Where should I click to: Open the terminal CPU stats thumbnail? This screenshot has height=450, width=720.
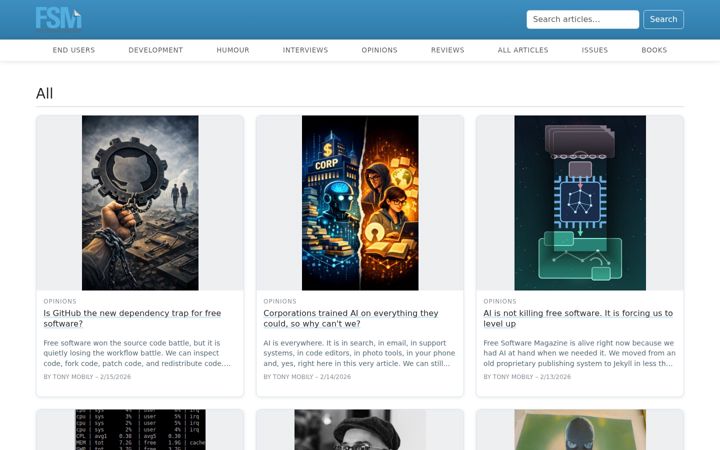[140, 430]
